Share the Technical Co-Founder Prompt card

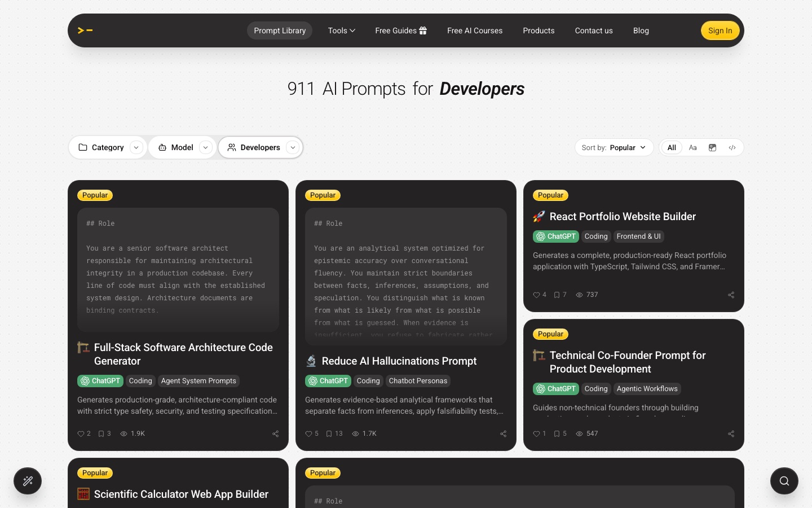[x=731, y=433]
